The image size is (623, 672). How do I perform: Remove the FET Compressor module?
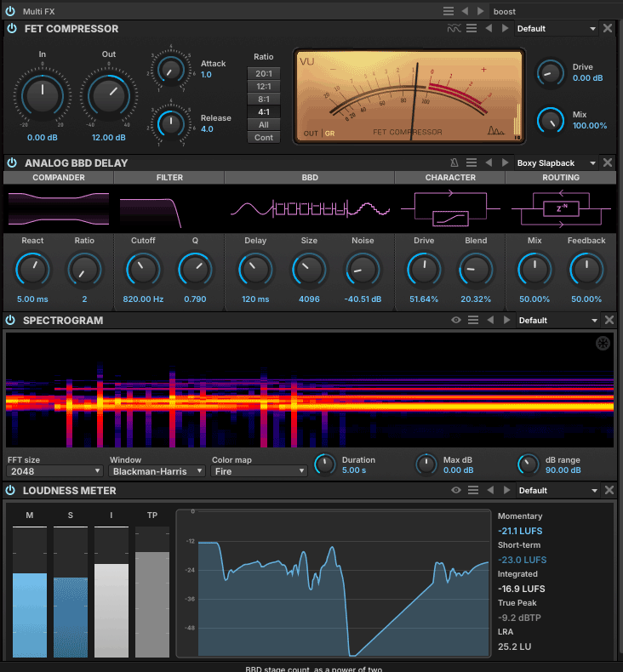point(608,28)
